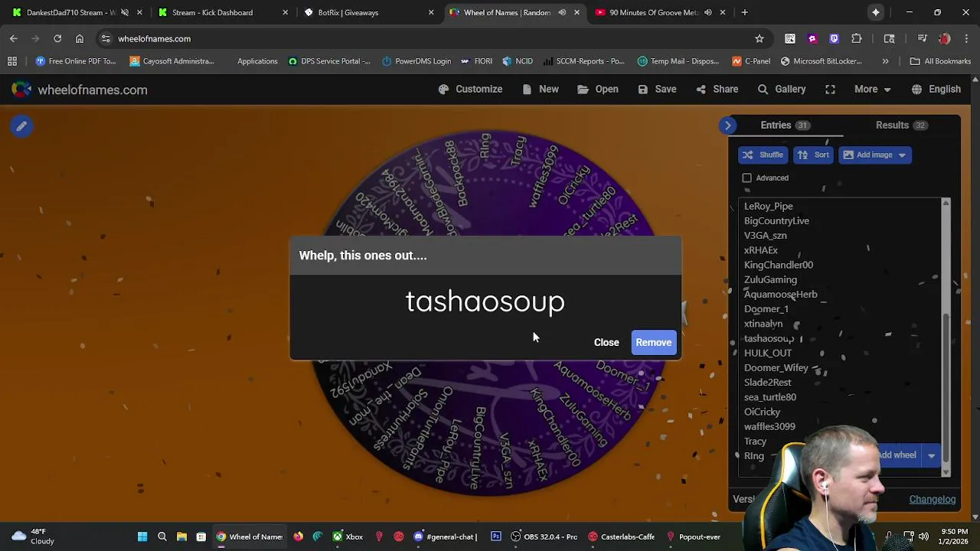980x551 pixels.
Task: Save the current wheel
Action: (x=657, y=90)
